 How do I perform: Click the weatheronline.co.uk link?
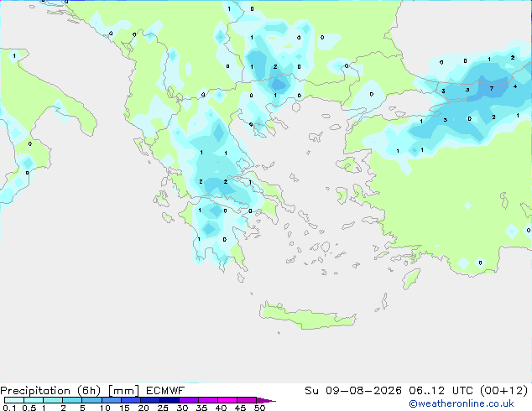coord(462,404)
